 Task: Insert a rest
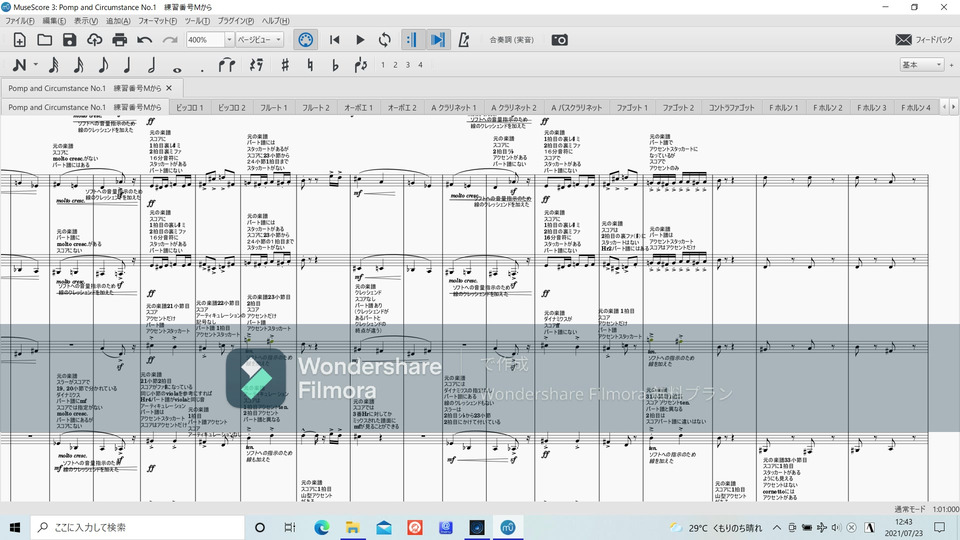(x=257, y=65)
